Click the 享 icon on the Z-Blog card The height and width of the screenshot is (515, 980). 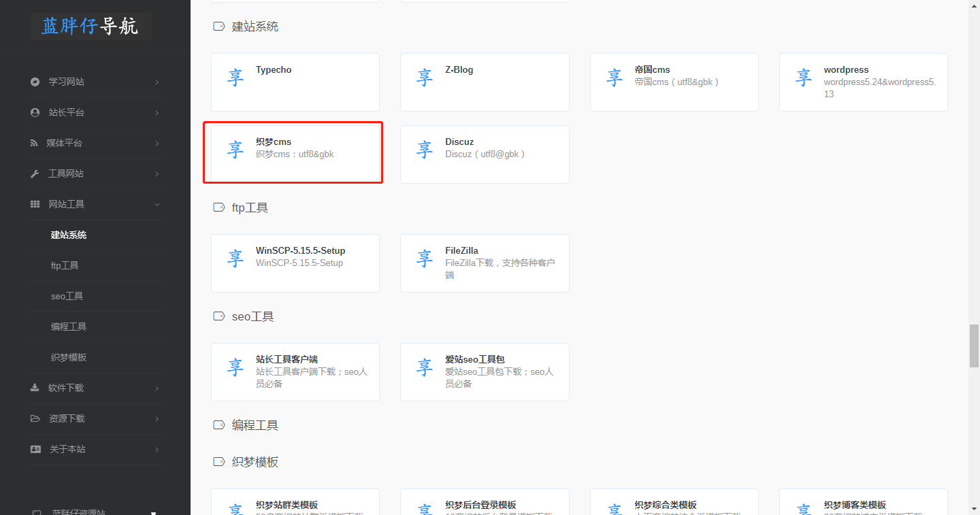pyautogui.click(x=425, y=78)
